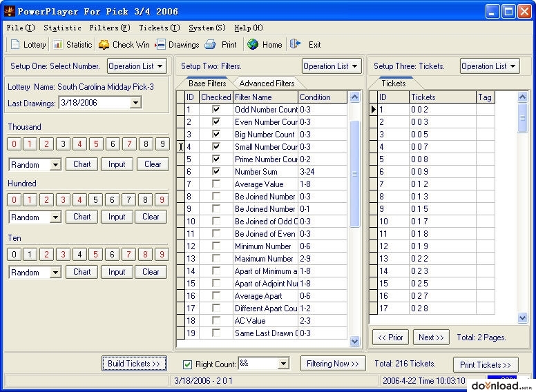Open Operation List dropdown in Setup Three

[490, 66]
